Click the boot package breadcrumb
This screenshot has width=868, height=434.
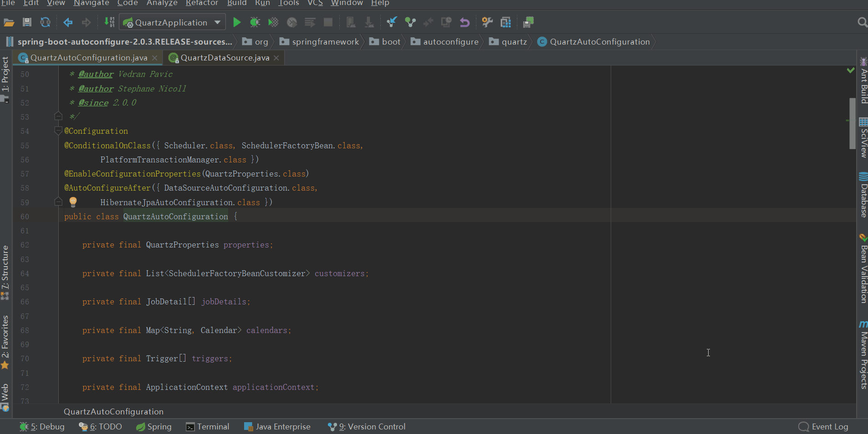click(x=385, y=42)
